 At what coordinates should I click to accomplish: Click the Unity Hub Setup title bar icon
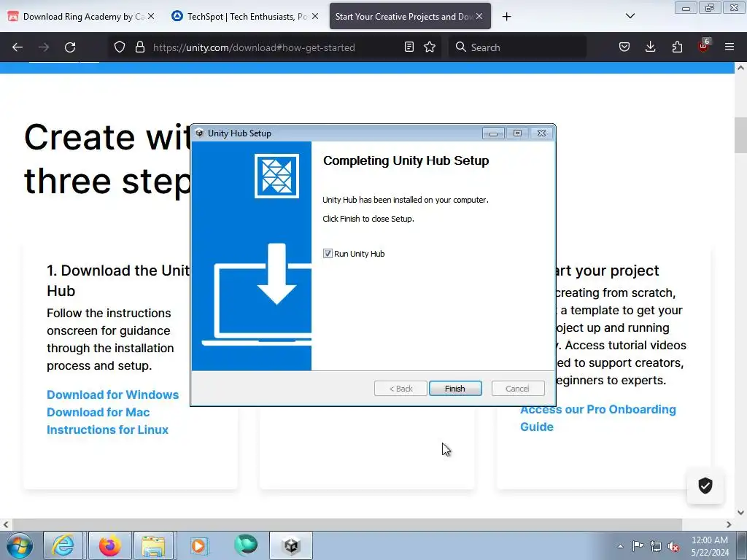point(200,133)
